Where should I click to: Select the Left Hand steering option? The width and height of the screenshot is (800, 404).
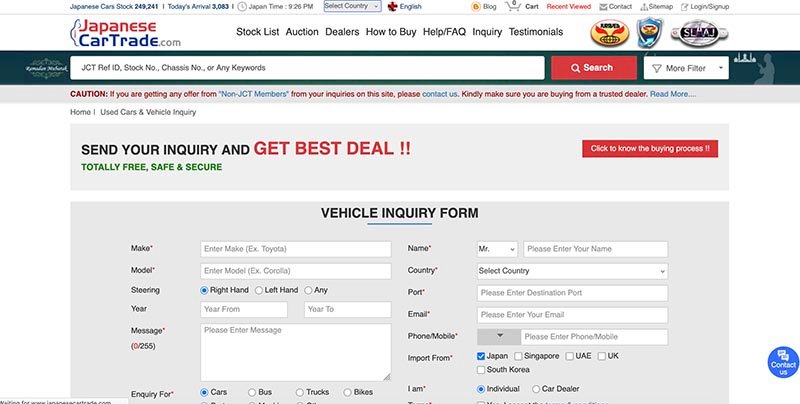(x=260, y=290)
